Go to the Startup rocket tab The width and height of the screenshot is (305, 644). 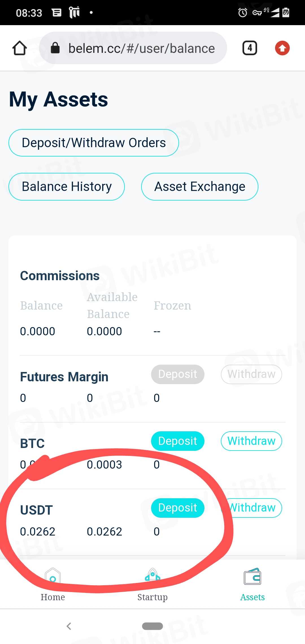pyautogui.click(x=152, y=584)
